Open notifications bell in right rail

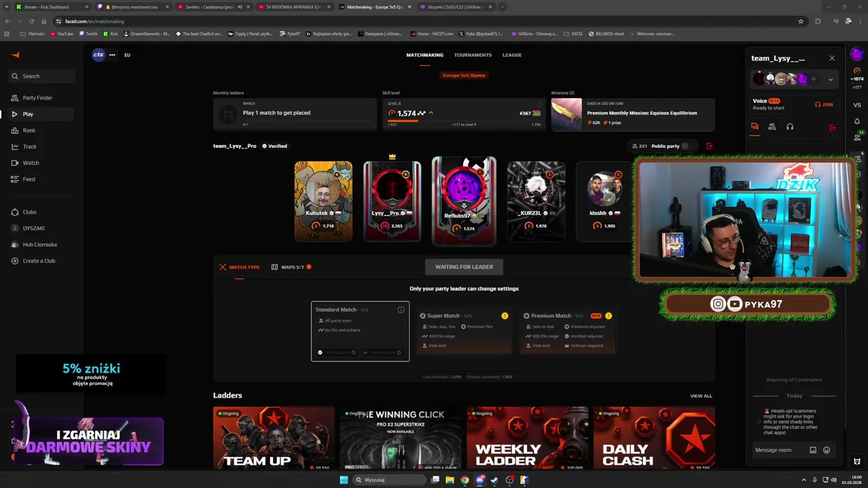[857, 121]
